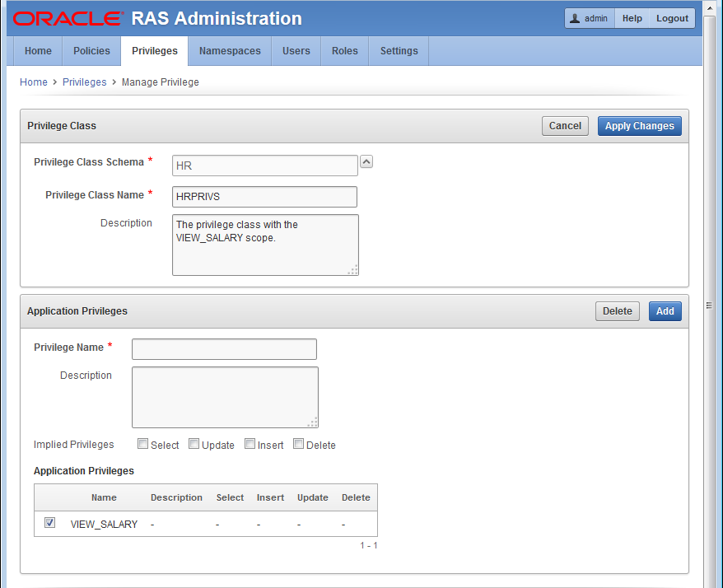
Task: Follow the Privileges breadcrumb link
Action: [x=84, y=82]
